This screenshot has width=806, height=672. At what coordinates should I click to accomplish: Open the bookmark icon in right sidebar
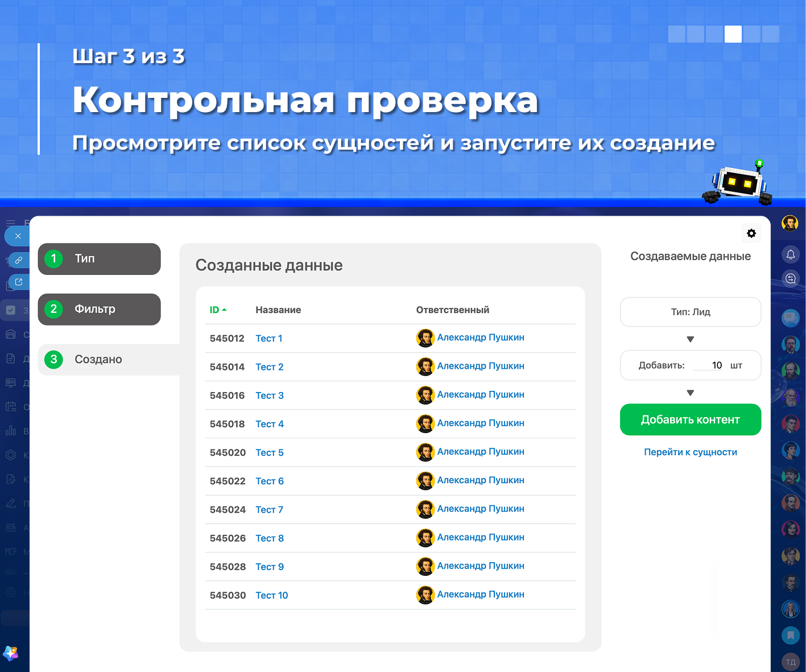[x=791, y=635]
